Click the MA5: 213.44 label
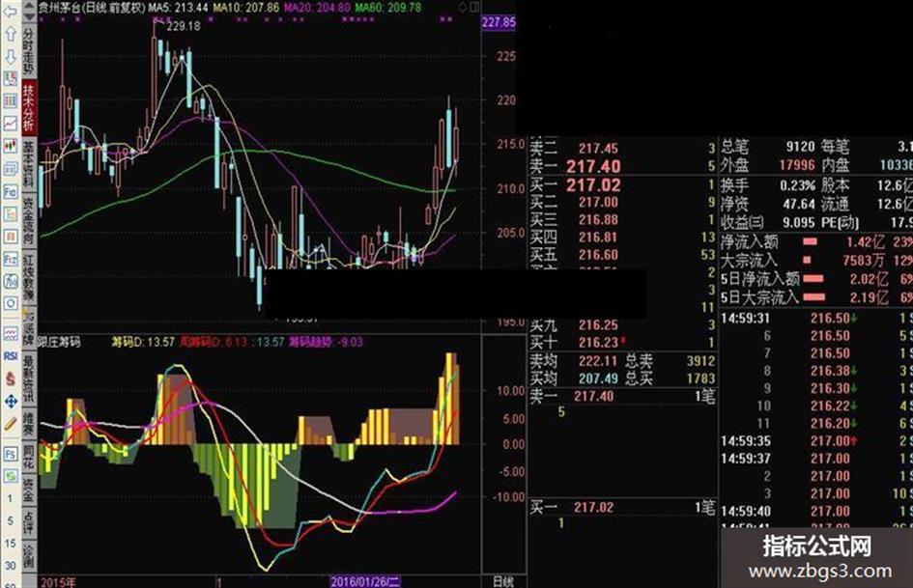Viewport: 913px width, 588px height. point(178,8)
